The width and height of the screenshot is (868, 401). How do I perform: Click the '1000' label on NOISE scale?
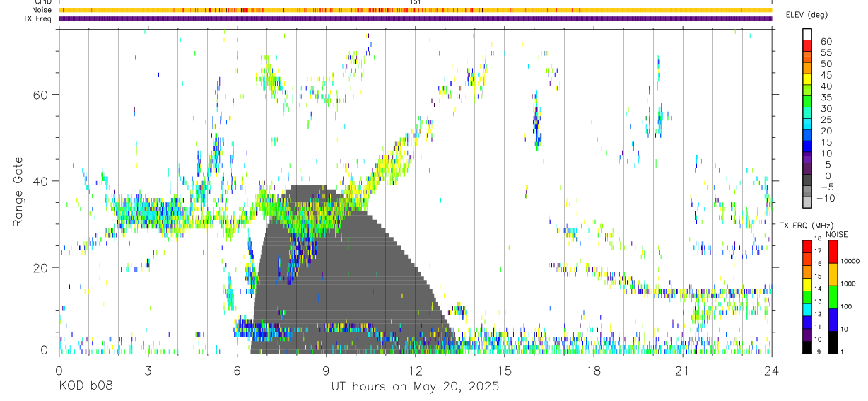click(850, 284)
